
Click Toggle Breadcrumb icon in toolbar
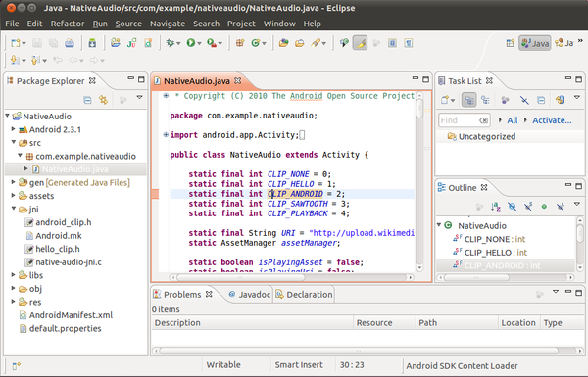[x=344, y=43]
